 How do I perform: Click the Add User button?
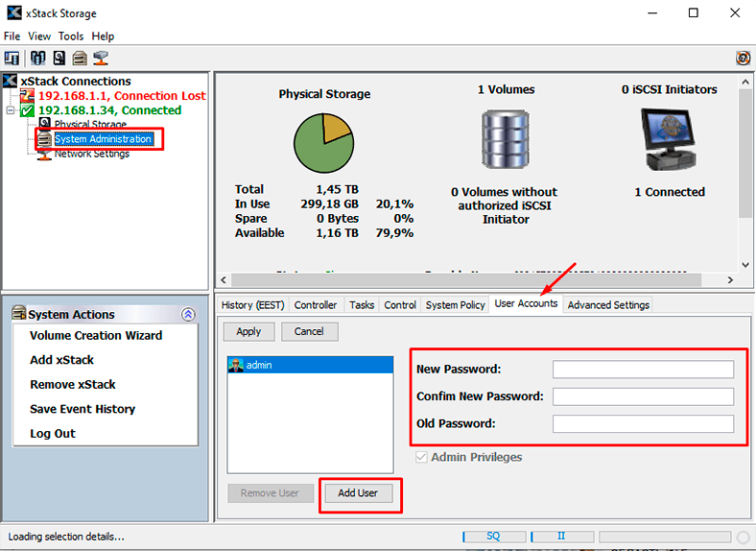(358, 493)
